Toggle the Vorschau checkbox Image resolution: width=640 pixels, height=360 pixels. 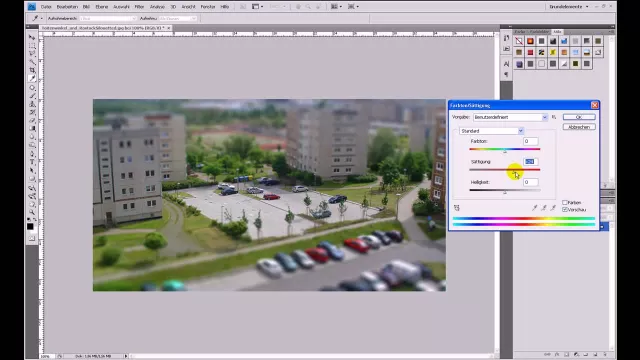click(565, 209)
